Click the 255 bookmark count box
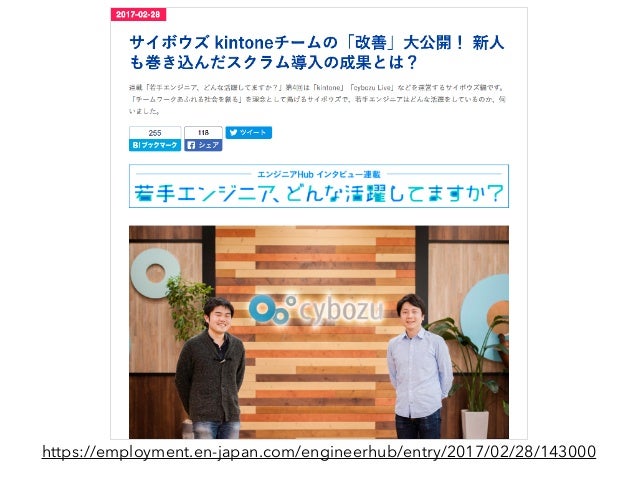Screen dimensions: 638x479 point(155,133)
